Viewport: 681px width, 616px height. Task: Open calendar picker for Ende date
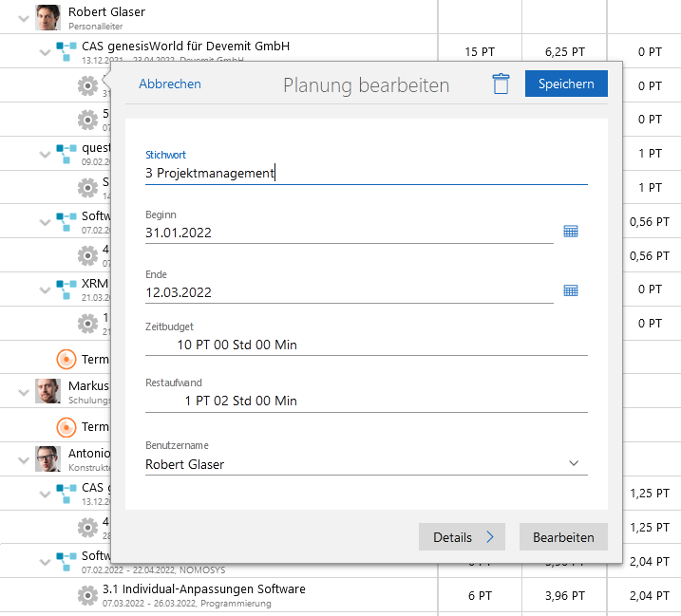[571, 291]
